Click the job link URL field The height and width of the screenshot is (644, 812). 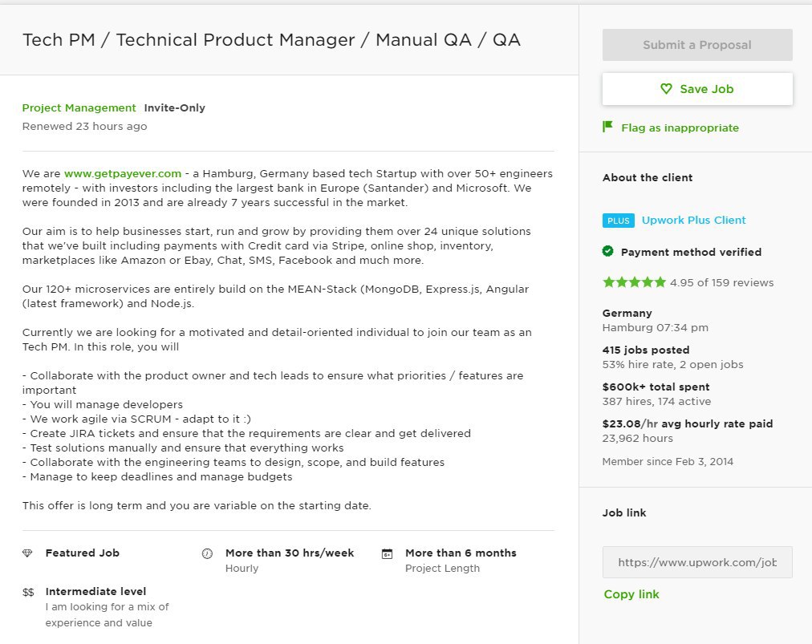pyautogui.click(x=697, y=562)
